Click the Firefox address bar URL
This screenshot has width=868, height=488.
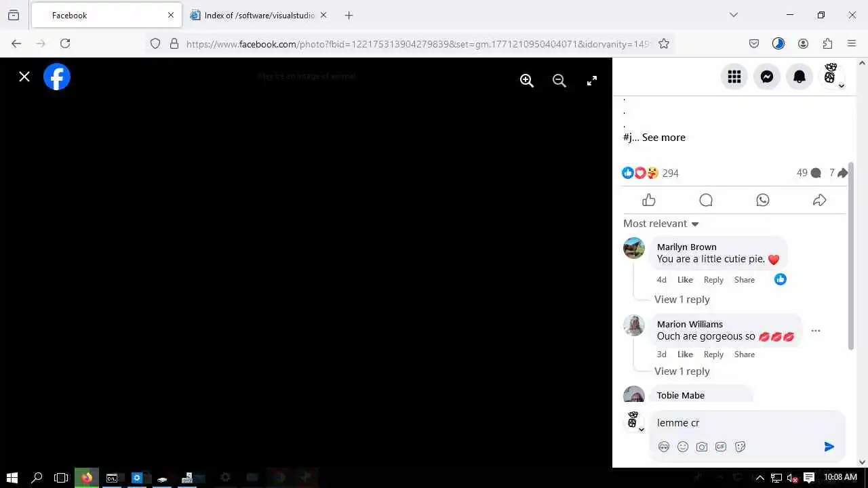(418, 44)
